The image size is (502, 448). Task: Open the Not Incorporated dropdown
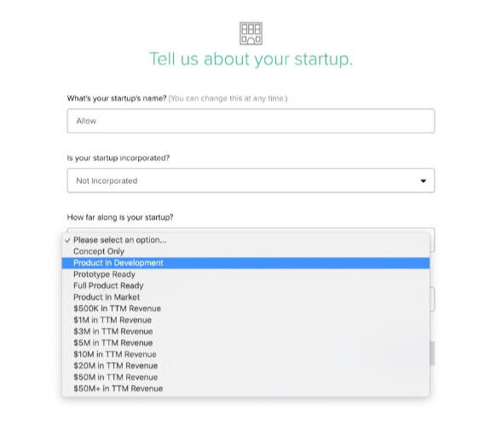251,181
